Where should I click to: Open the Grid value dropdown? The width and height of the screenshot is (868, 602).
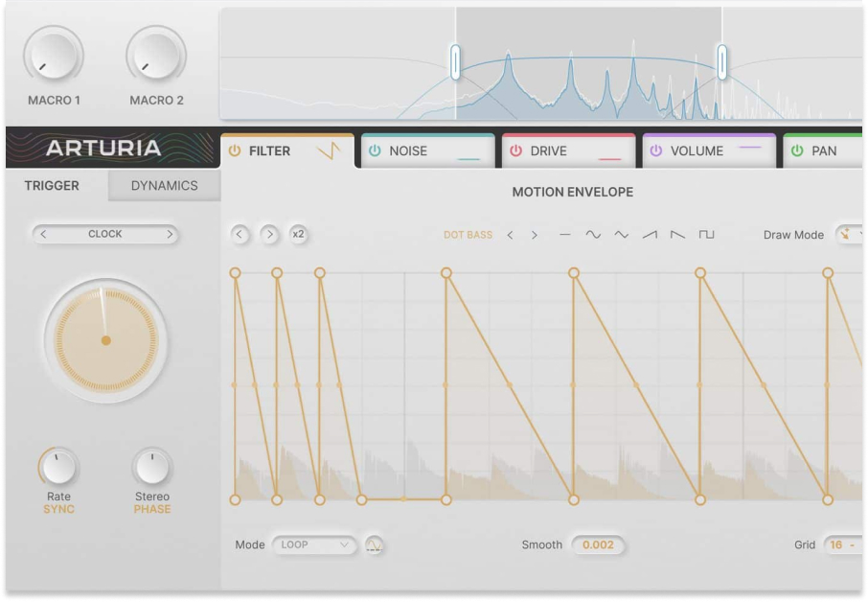click(x=843, y=545)
